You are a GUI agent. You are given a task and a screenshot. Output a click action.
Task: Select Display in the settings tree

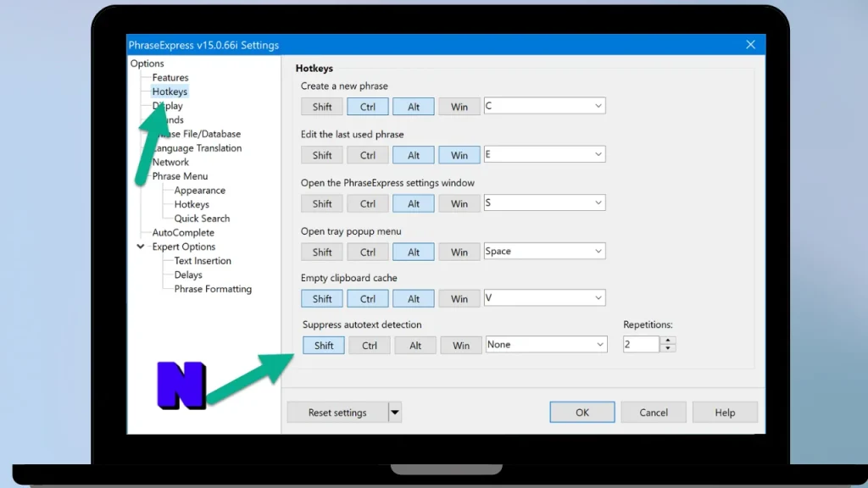[167, 106]
